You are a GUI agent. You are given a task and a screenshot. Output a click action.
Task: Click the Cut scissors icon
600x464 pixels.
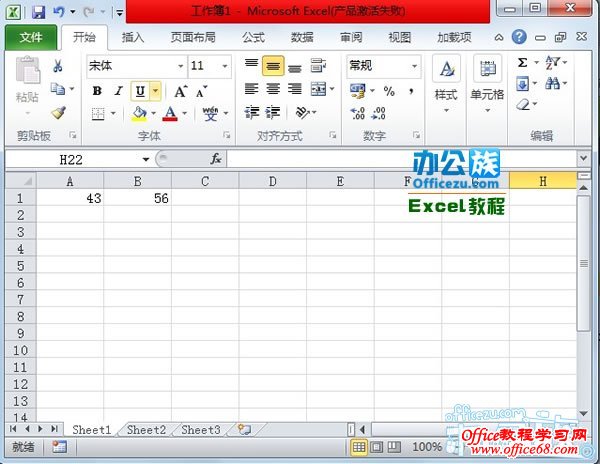point(58,66)
